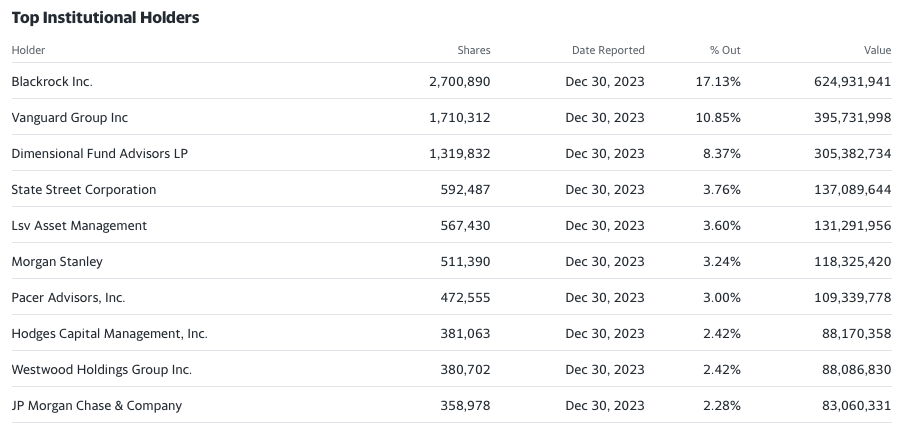Screen dimensions: 909x436
Task: Click the Date Reported column header
Action: 608,50
